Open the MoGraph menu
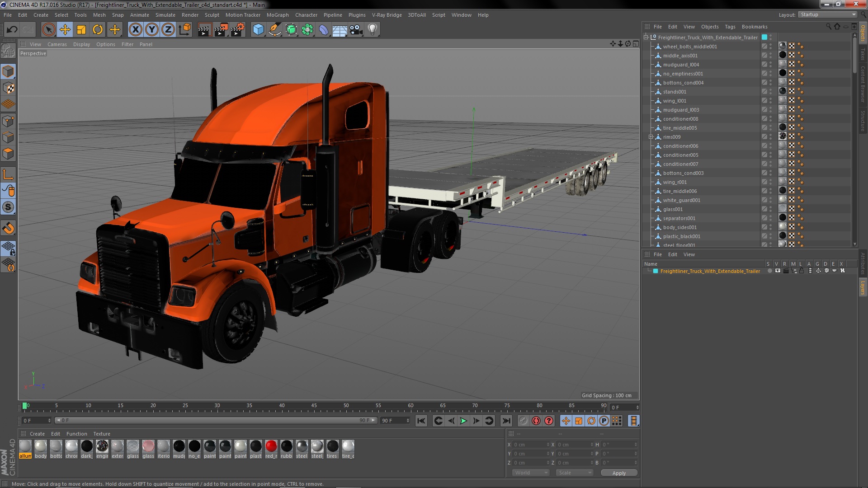Image resolution: width=868 pixels, height=488 pixels. 278,15
